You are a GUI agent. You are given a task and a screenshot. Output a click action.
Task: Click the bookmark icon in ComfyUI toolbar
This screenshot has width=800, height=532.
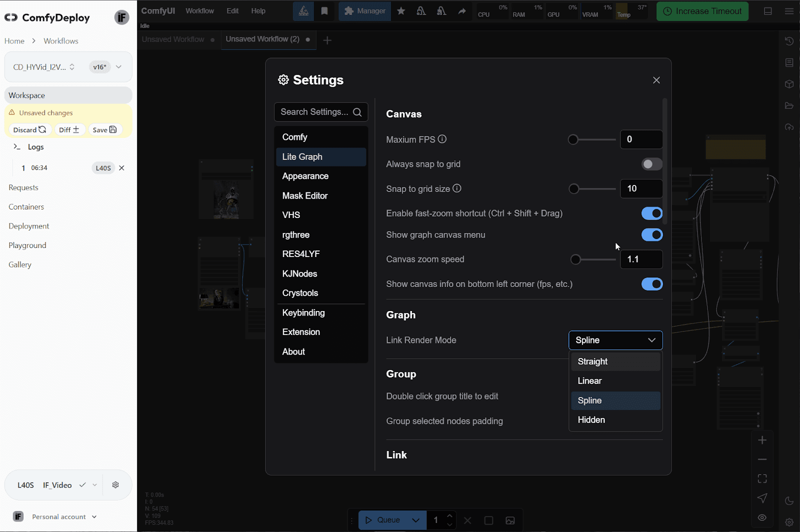324,11
